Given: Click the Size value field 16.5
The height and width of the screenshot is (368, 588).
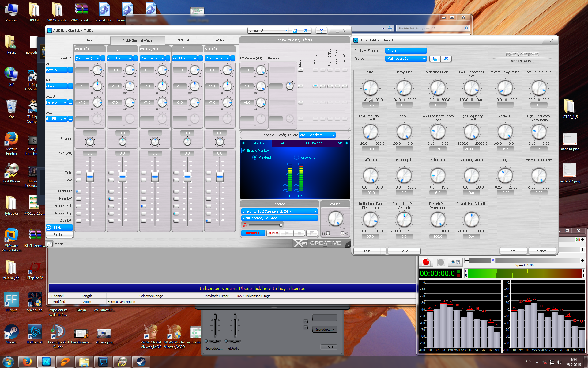Looking at the screenshot, I should pos(370,105).
